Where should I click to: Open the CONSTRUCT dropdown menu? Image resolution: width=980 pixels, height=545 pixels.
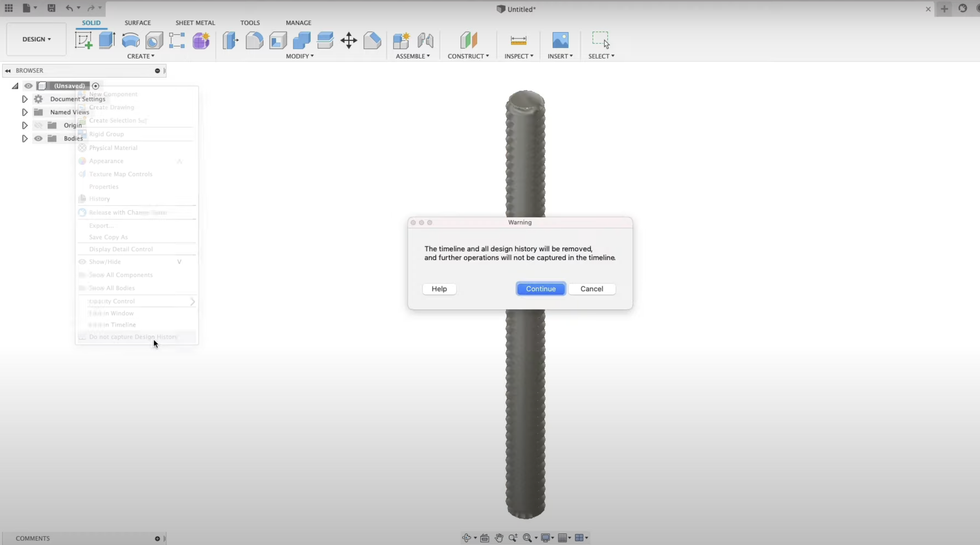(468, 56)
